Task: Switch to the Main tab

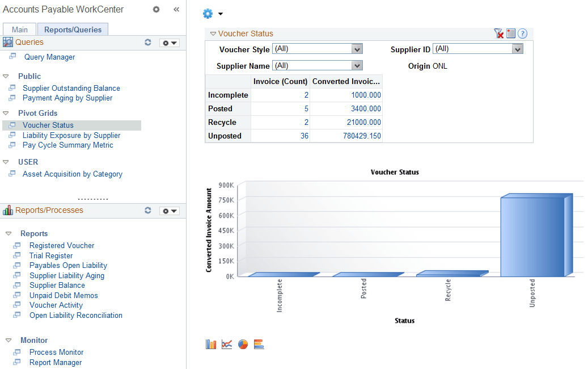Action: pos(19,29)
